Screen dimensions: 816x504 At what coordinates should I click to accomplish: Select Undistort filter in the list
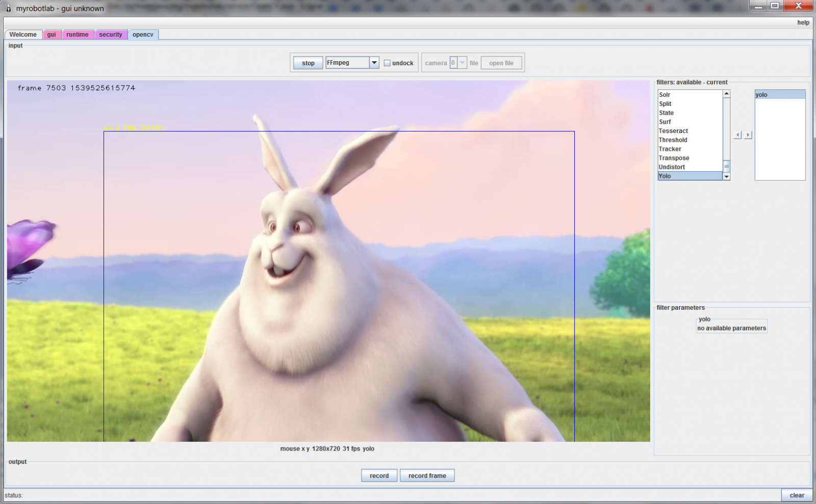(690, 167)
